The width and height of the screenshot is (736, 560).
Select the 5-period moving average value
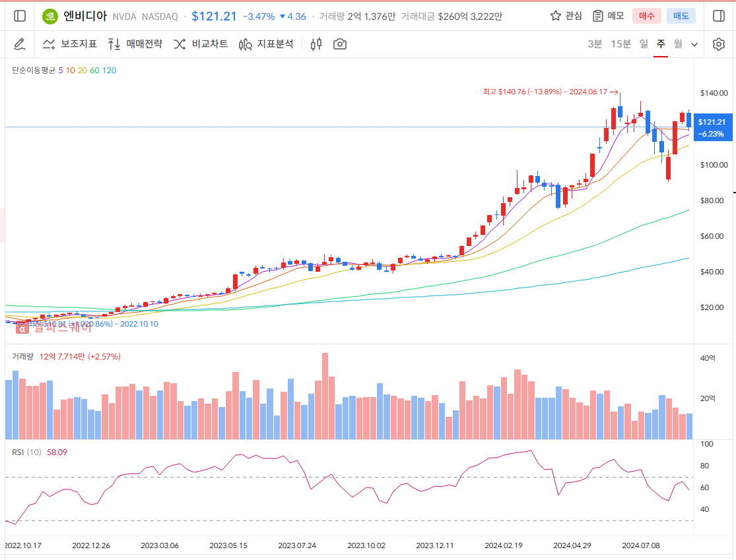click(x=61, y=71)
